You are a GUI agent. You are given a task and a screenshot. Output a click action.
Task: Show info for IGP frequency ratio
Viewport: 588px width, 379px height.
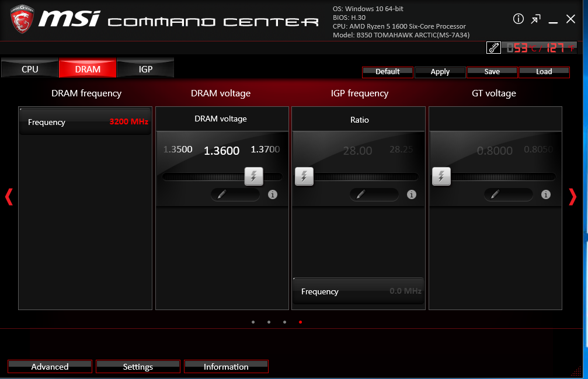coord(412,194)
